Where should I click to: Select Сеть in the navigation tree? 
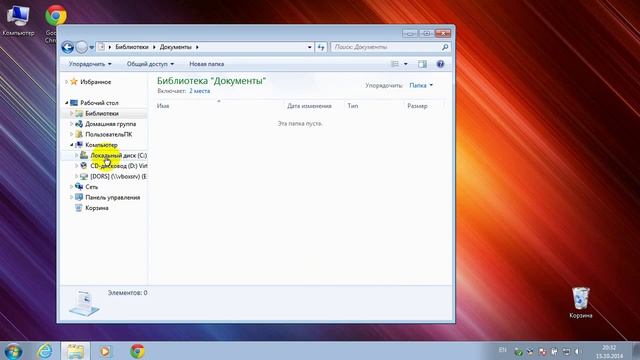(x=91, y=187)
